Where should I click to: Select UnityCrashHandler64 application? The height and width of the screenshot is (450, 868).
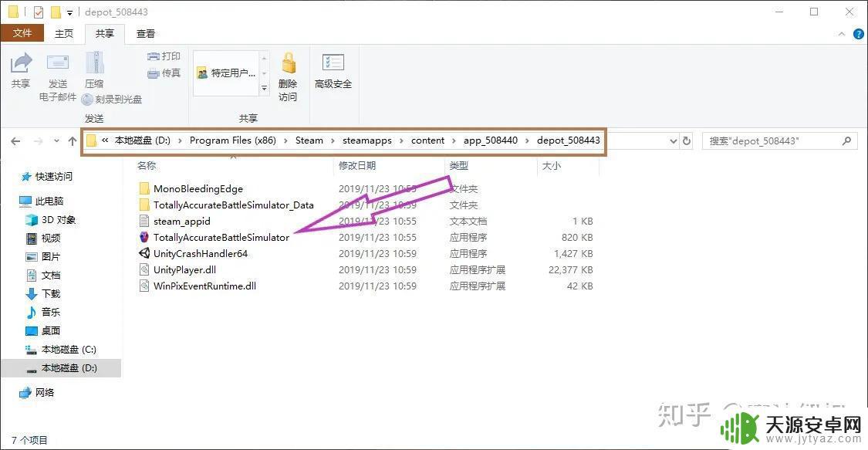pos(201,253)
